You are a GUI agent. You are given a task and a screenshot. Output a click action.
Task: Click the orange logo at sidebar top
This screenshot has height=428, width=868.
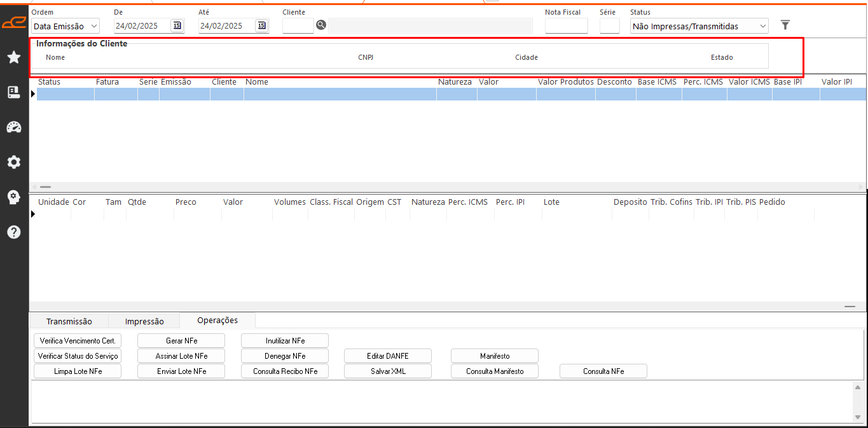13,24
